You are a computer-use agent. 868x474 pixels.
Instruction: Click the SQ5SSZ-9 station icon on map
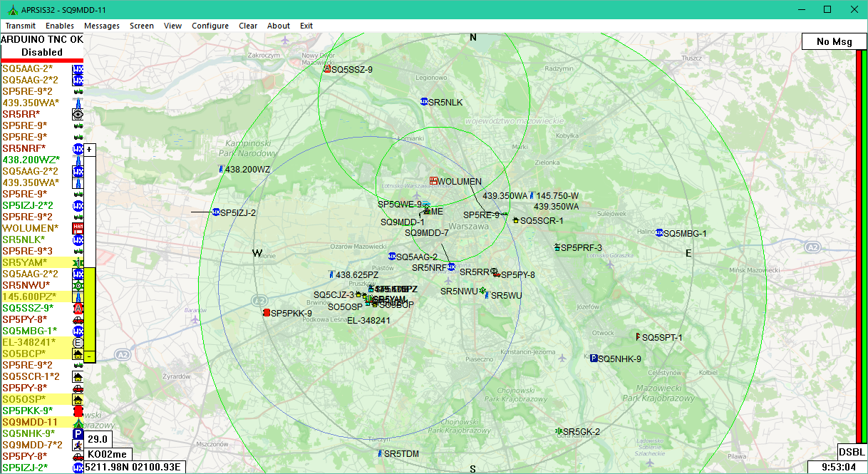pos(326,69)
